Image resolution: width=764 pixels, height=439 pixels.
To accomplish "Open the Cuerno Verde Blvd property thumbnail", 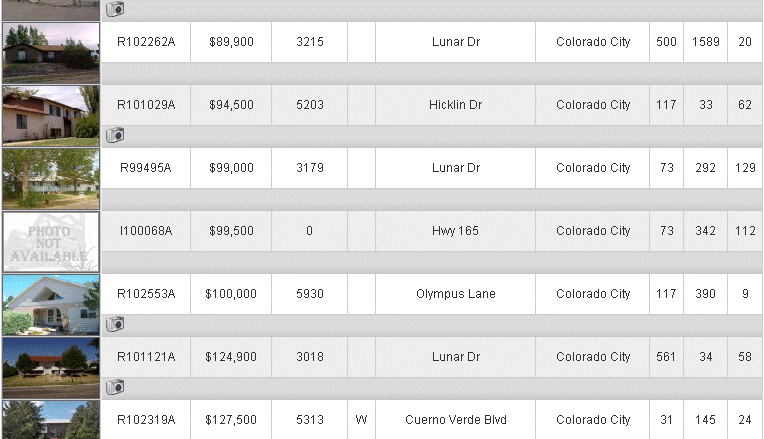I will [x=51, y=420].
